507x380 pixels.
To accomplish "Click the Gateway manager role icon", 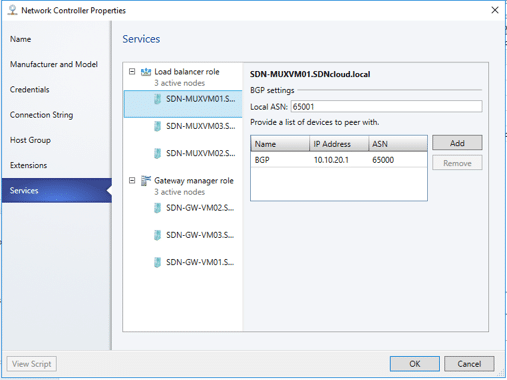I will coord(146,181).
